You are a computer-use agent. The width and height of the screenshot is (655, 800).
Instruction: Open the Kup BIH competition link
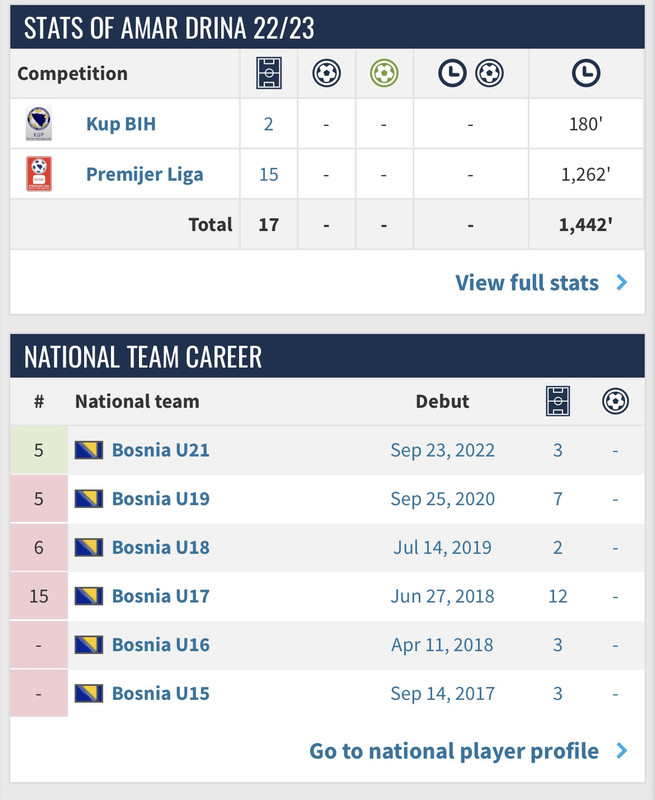coord(121,124)
